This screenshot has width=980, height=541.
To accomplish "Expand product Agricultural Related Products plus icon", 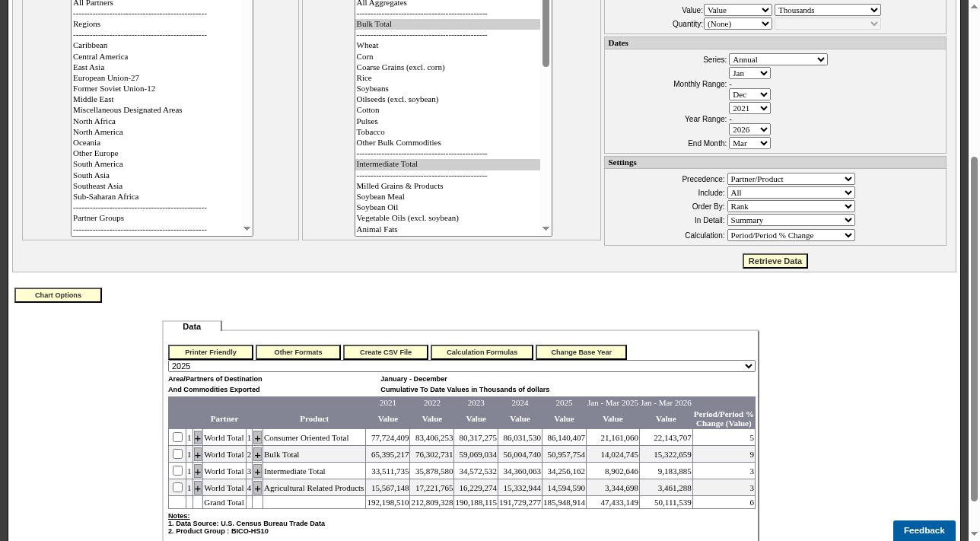I will [257, 488].
